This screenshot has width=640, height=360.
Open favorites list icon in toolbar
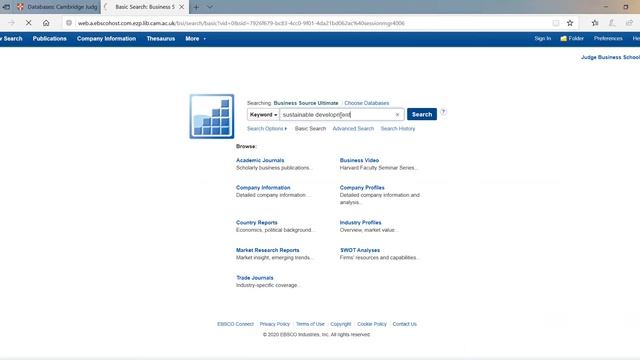pyautogui.click(x=595, y=23)
